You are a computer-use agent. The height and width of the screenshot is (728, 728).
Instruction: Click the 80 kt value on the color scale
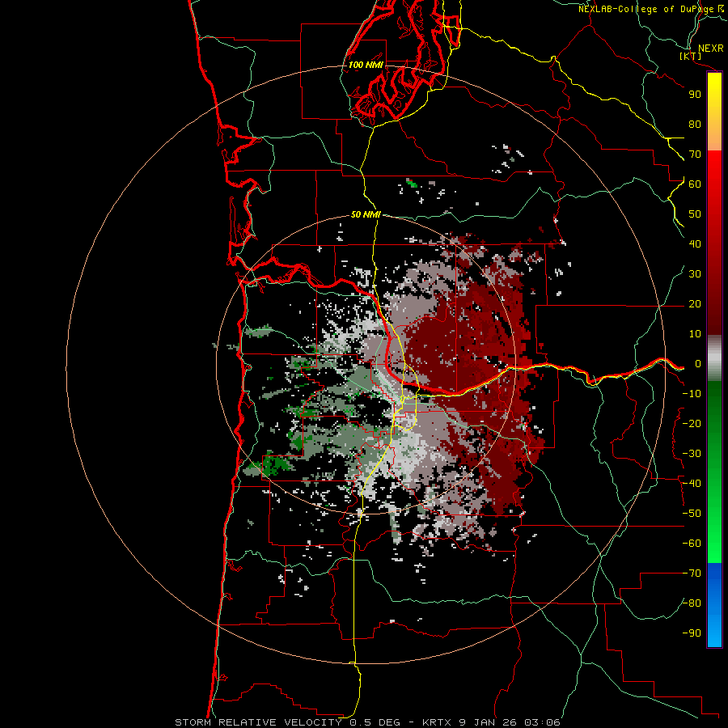point(695,125)
